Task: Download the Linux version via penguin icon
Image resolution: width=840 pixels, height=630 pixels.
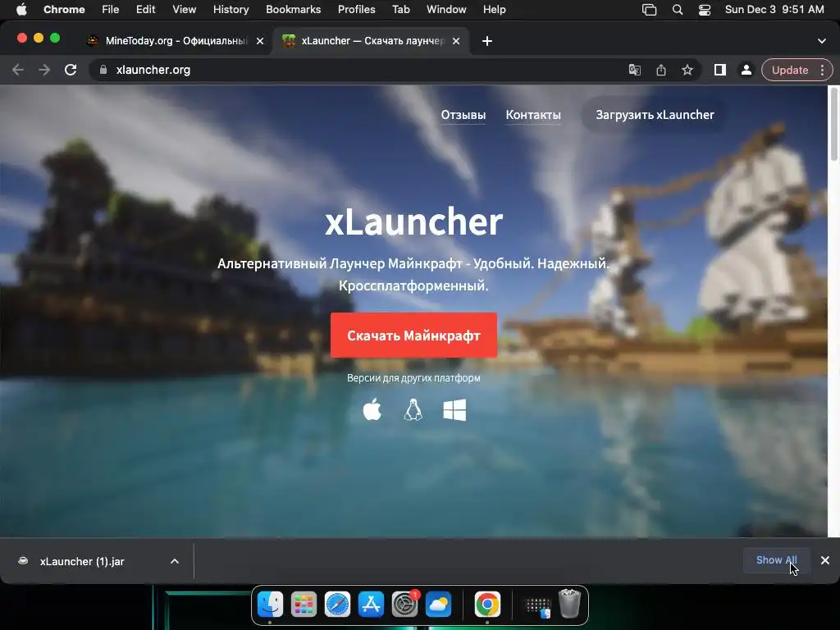Action: [x=413, y=410]
